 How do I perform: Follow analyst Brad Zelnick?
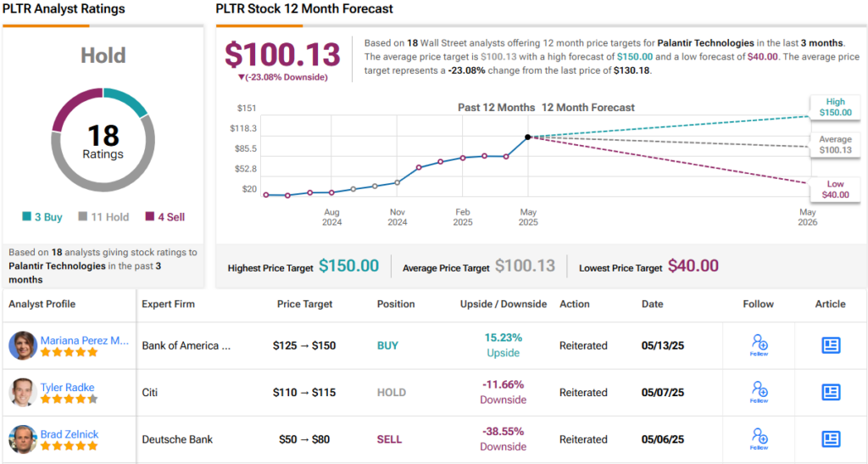tap(759, 439)
